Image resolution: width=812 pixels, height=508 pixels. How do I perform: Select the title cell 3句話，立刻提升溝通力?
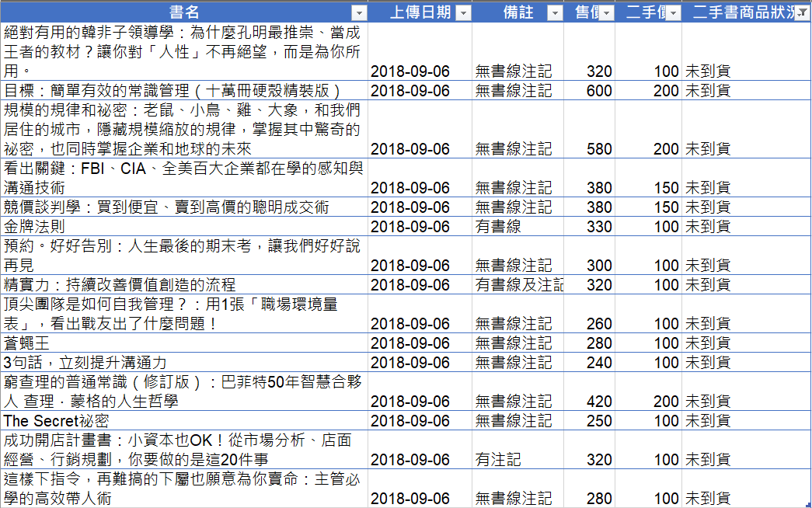coord(184,363)
